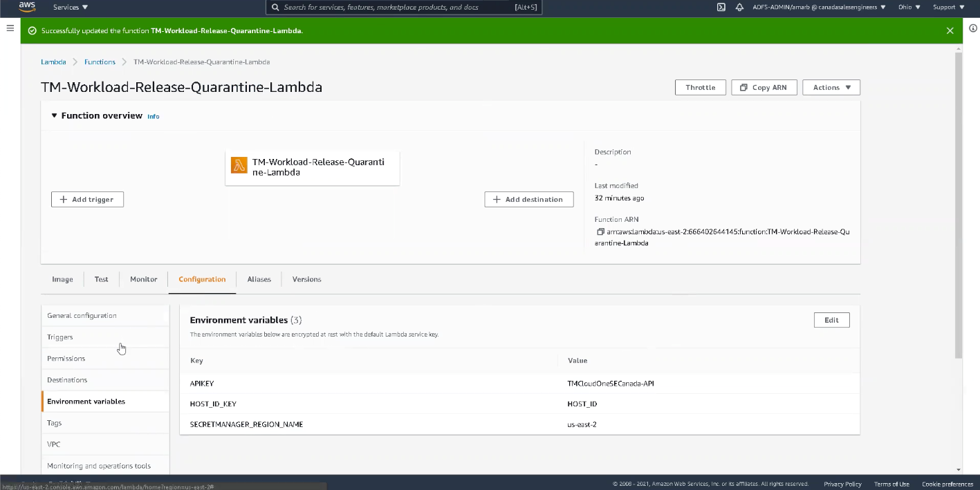
Task: Open the Ohio region selector
Action: pos(909,7)
